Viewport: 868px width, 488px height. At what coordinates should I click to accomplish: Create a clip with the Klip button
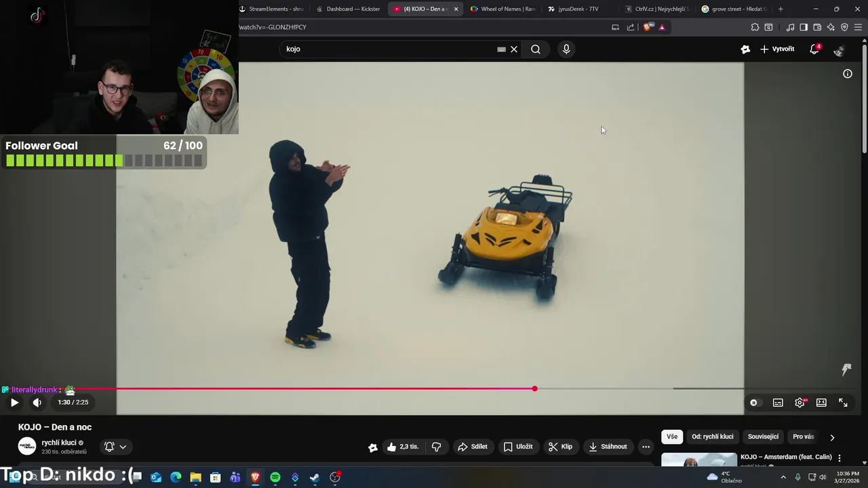pyautogui.click(x=560, y=447)
